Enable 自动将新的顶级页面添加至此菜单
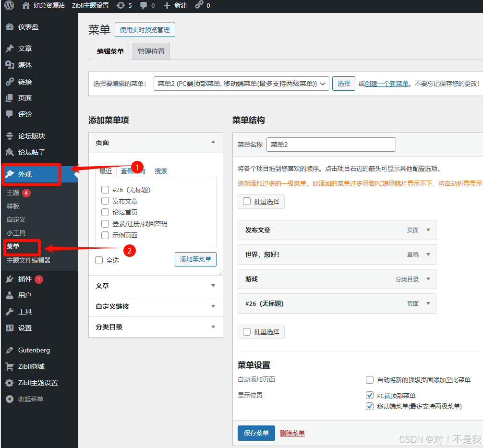 (x=370, y=380)
